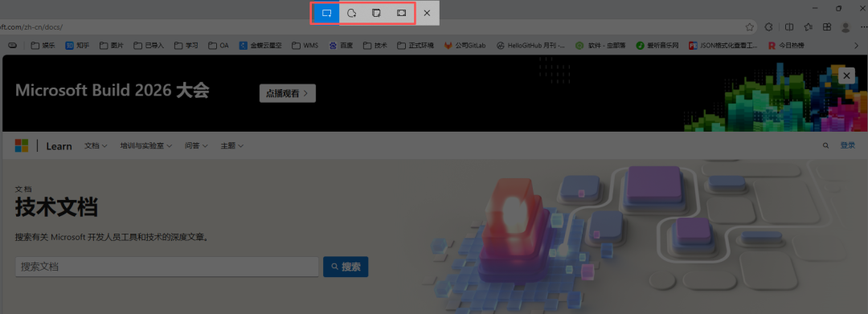Go to the Learn home link
Viewport: 868px width, 314px height.
tap(59, 146)
